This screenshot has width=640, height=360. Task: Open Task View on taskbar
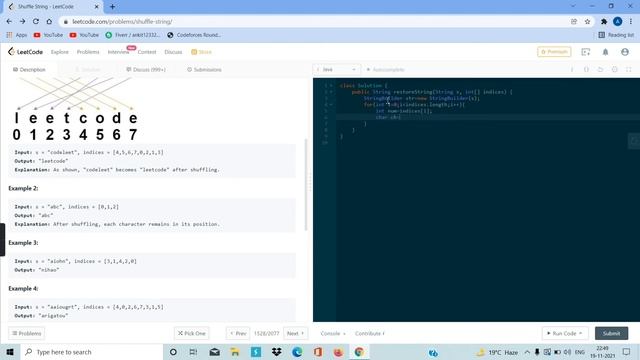pyautogui.click(x=193, y=352)
